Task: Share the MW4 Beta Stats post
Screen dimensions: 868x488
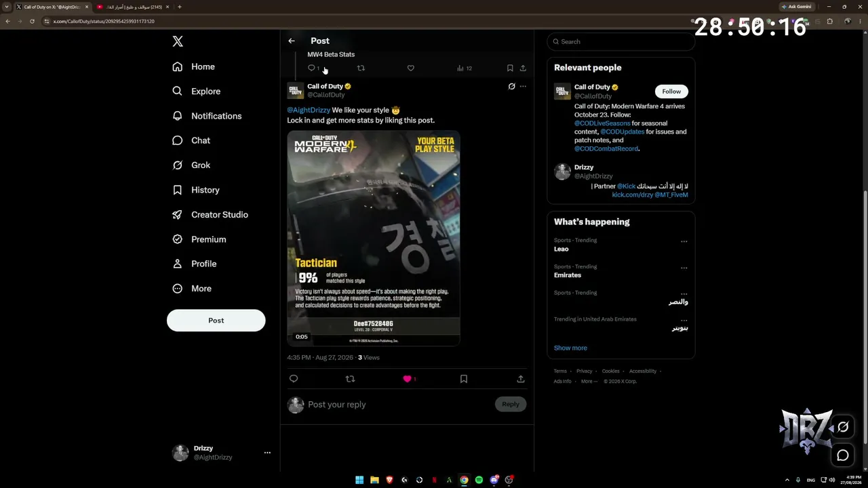Action: 523,68
